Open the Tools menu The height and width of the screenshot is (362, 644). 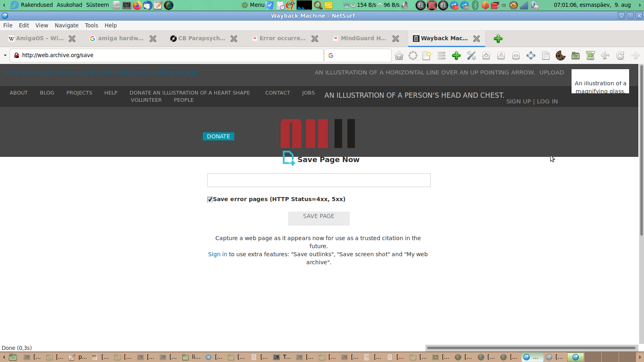point(91,25)
